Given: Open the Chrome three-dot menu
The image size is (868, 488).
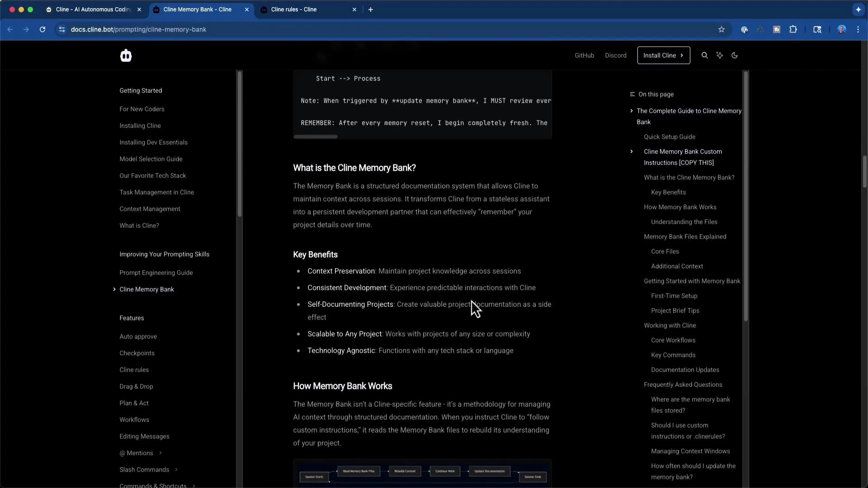Looking at the screenshot, I should point(858,29).
